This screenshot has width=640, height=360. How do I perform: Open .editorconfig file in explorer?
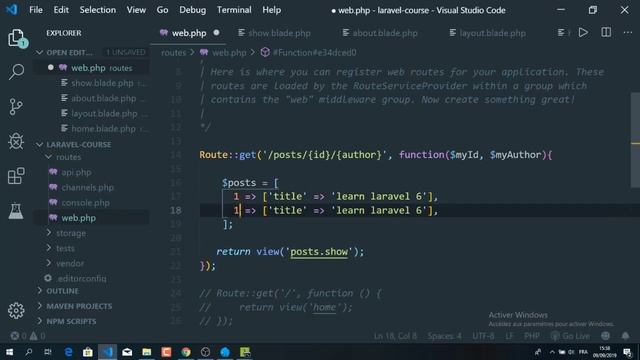(x=82, y=278)
